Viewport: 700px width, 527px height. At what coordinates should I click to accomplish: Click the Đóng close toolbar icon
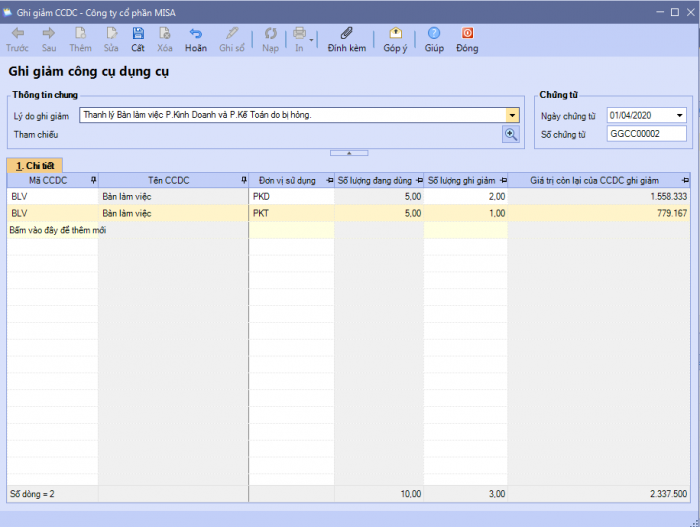(x=467, y=33)
